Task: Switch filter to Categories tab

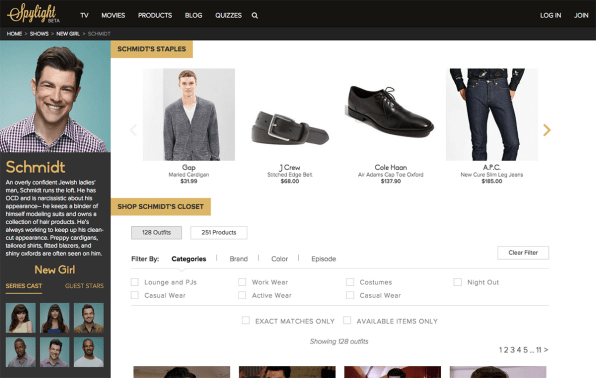Action: pyautogui.click(x=189, y=259)
